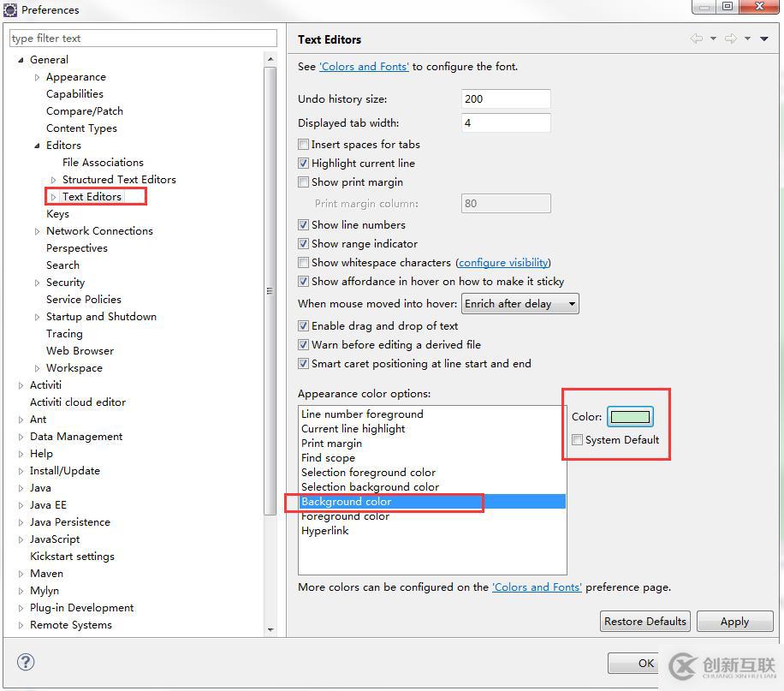Image resolution: width=784 pixels, height=691 pixels.
Task: Uncheck Show line numbers
Action: (303, 224)
